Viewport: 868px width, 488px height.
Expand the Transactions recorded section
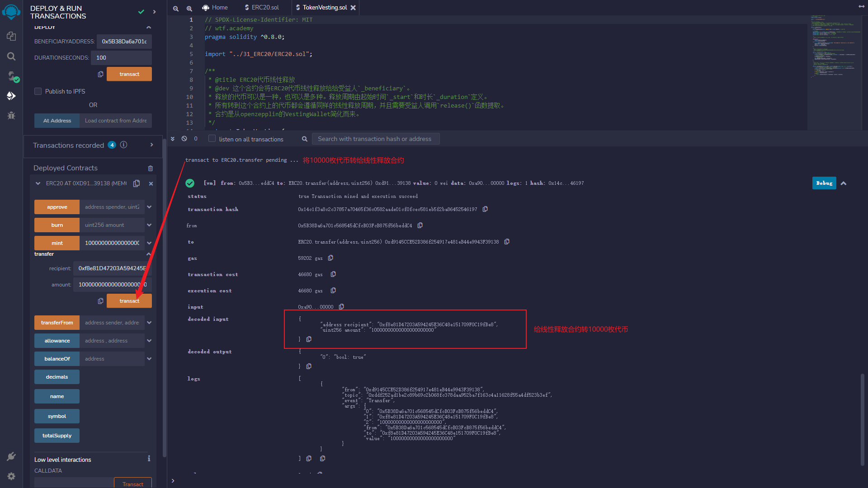coord(151,145)
